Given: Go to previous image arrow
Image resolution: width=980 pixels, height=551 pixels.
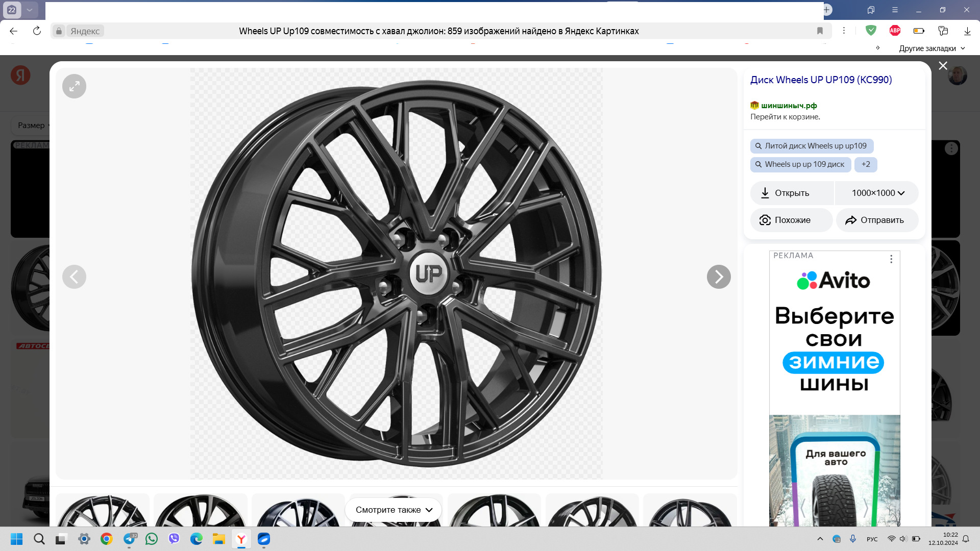Looking at the screenshot, I should (74, 277).
